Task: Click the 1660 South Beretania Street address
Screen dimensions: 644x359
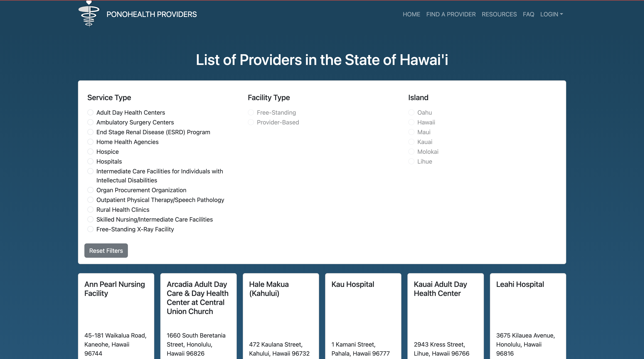Action: tap(196, 345)
